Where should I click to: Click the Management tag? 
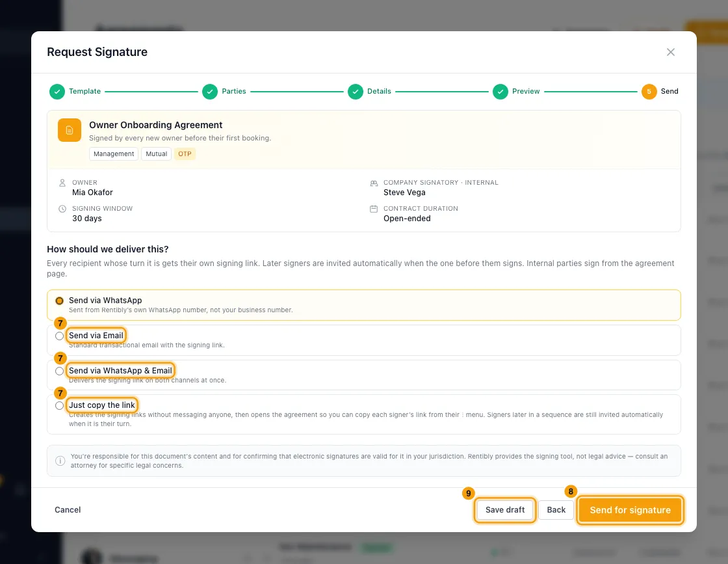[114, 154]
